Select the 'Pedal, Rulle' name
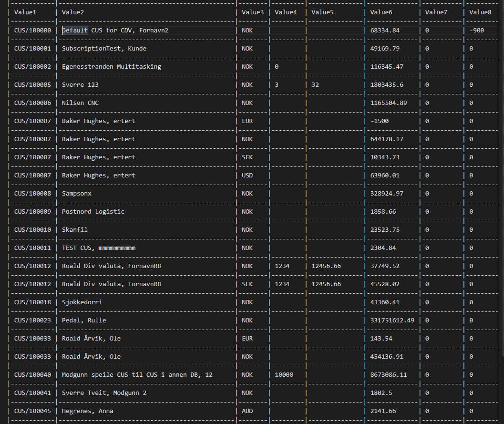 point(84,321)
